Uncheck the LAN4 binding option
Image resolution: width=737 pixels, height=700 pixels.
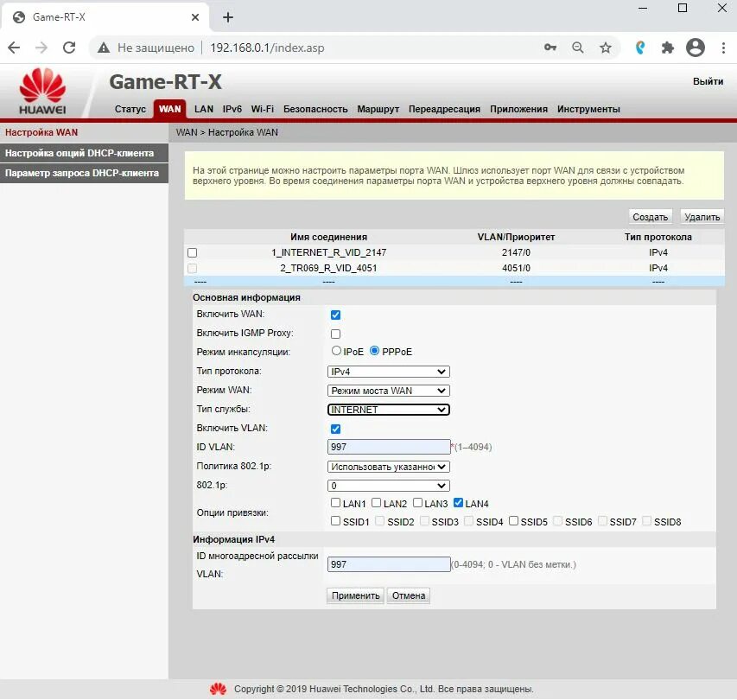tap(458, 503)
